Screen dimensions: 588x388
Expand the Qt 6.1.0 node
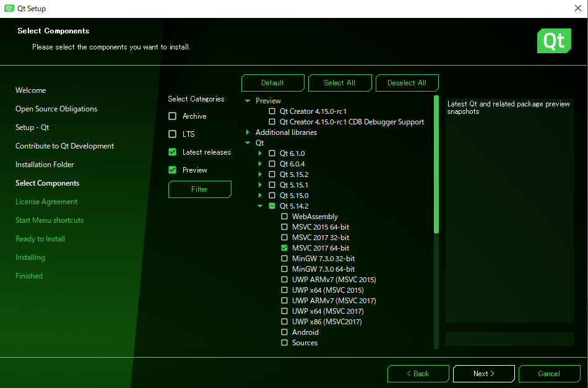tap(260, 153)
